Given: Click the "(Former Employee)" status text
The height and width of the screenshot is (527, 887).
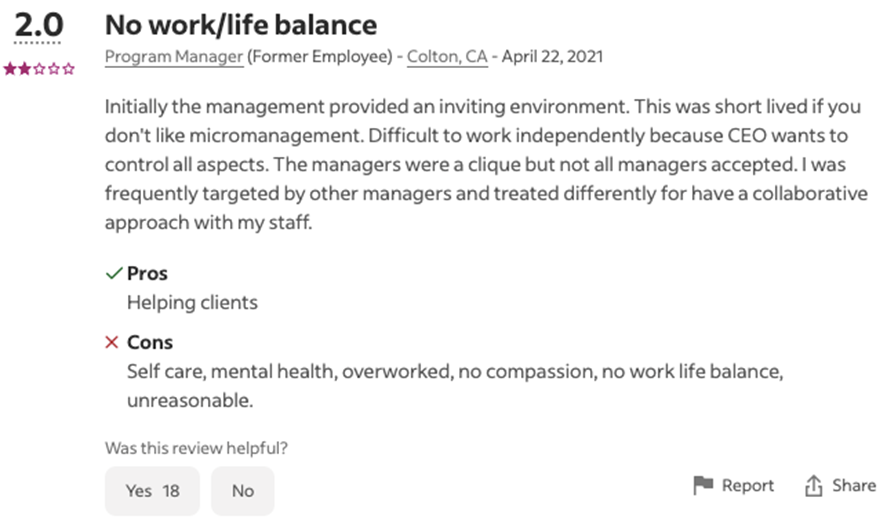Looking at the screenshot, I should coord(320,57).
